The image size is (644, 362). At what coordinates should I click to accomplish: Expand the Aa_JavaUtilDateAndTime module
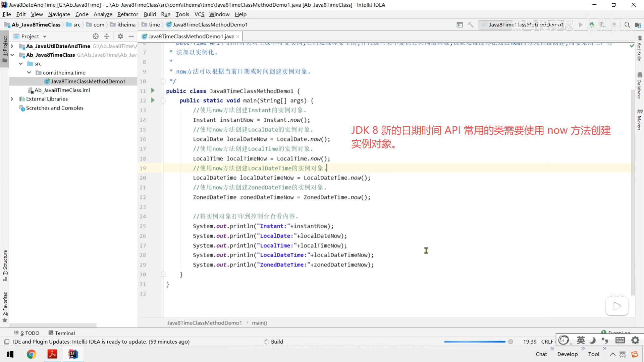point(12,46)
